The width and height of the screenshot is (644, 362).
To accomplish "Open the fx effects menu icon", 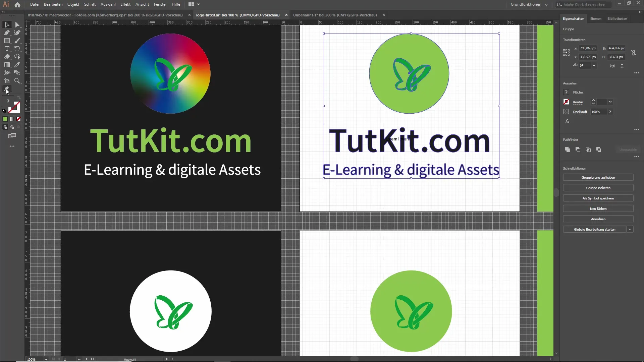I will pos(567,121).
